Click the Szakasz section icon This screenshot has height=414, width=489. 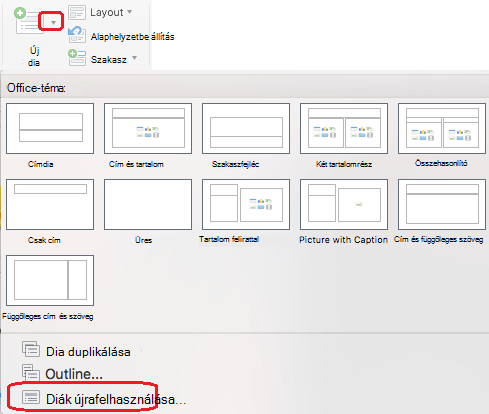[77, 57]
